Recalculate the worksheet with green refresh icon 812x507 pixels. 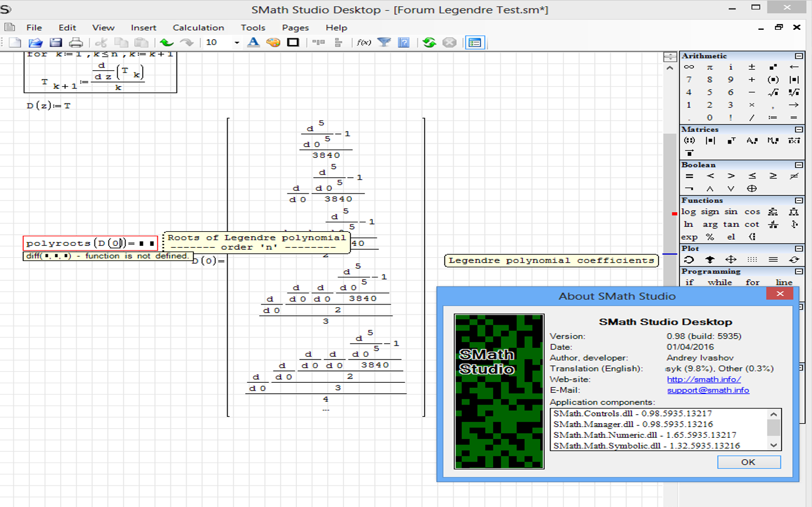pyautogui.click(x=429, y=43)
